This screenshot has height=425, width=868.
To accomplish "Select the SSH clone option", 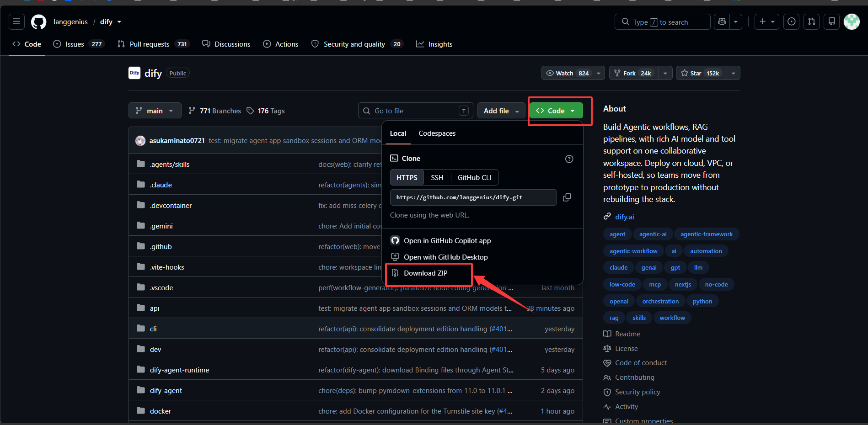I will click(x=437, y=177).
